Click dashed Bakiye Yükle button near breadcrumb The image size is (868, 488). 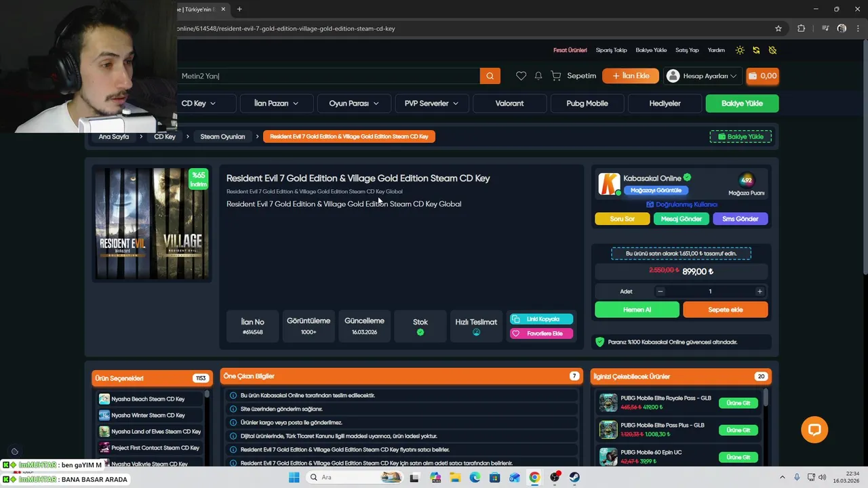[x=741, y=137]
